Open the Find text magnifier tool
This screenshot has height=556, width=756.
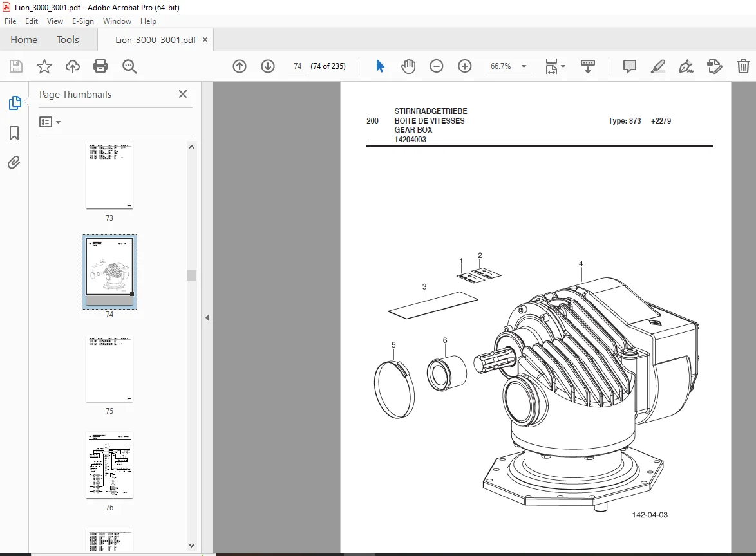(129, 66)
